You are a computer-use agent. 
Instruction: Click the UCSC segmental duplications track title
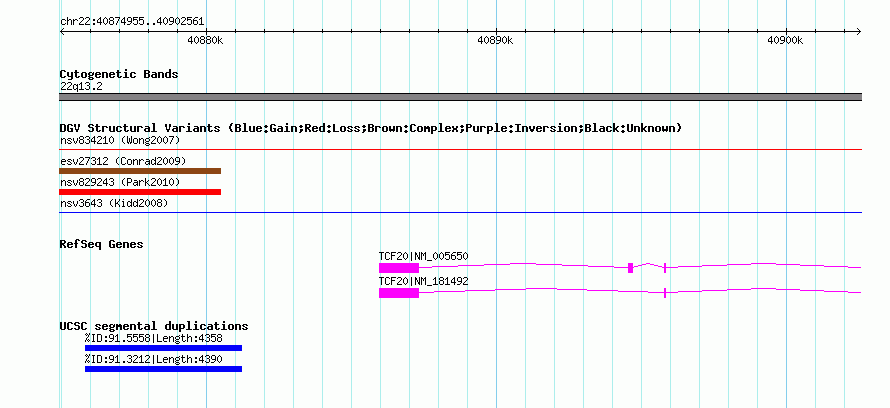pyautogui.click(x=154, y=326)
